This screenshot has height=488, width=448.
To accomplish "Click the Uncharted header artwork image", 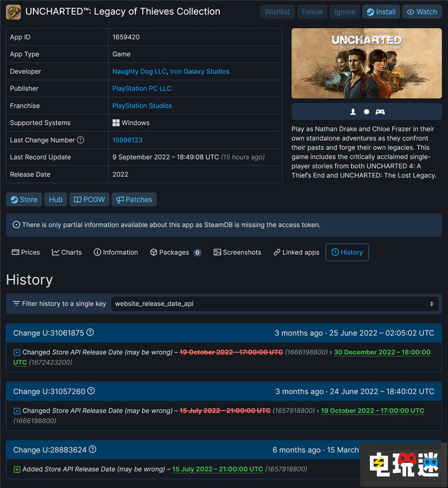I will click(x=366, y=63).
